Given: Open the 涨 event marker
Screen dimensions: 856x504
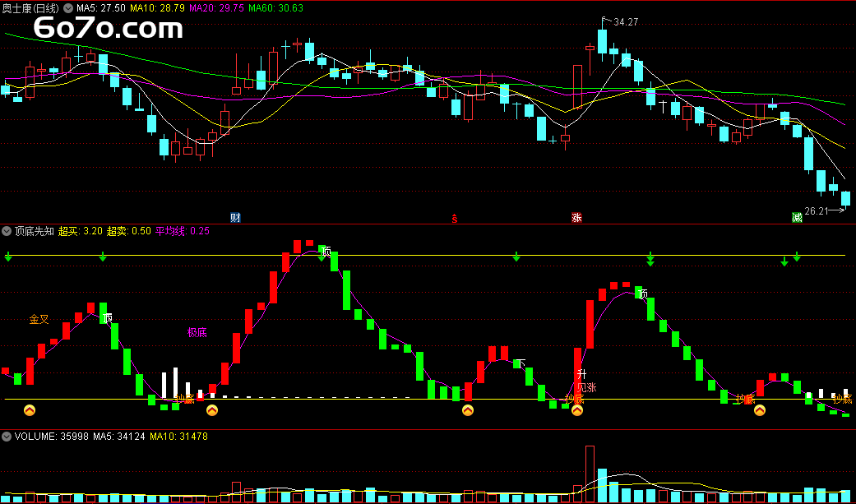Looking at the screenshot, I should click(576, 218).
